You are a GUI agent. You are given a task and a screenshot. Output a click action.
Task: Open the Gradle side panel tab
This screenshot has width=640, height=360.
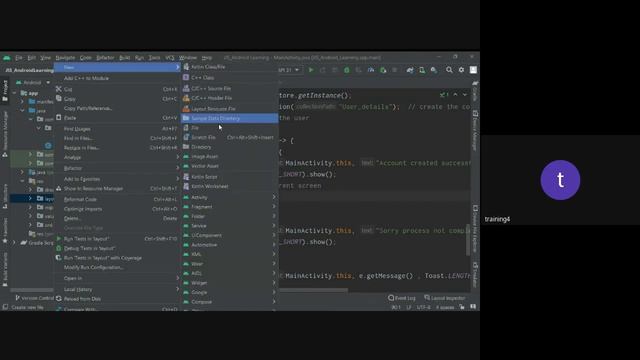[x=475, y=91]
